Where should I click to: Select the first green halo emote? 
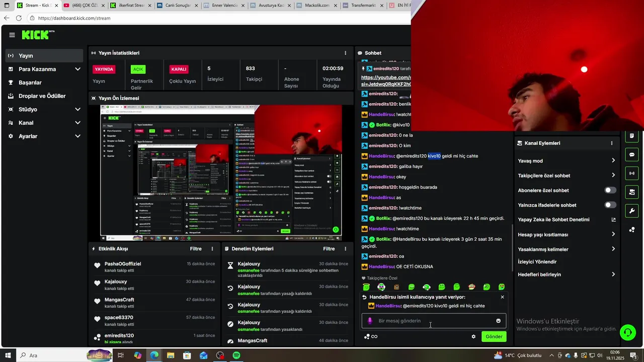click(366, 287)
